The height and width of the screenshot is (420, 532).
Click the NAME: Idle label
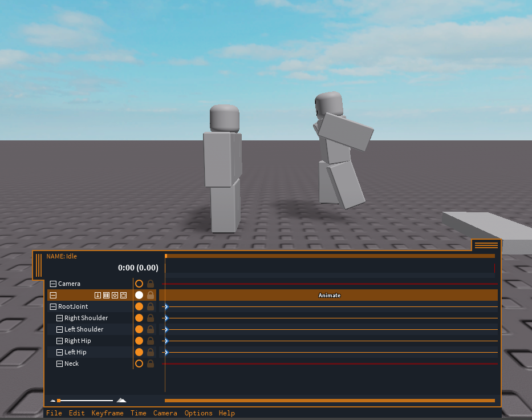(x=62, y=256)
